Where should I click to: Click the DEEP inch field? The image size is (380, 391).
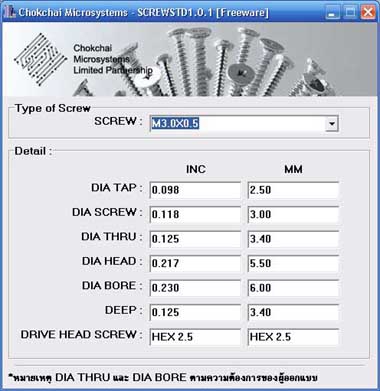coord(195,312)
